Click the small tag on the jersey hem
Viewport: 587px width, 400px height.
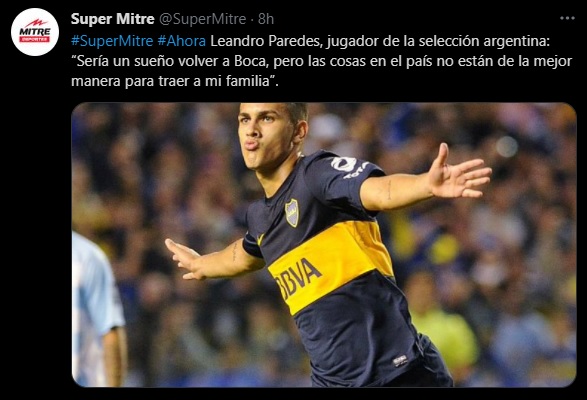[400, 360]
